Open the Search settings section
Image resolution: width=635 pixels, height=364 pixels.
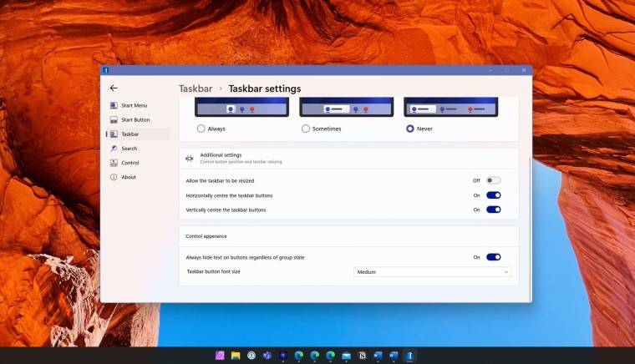[128, 149]
